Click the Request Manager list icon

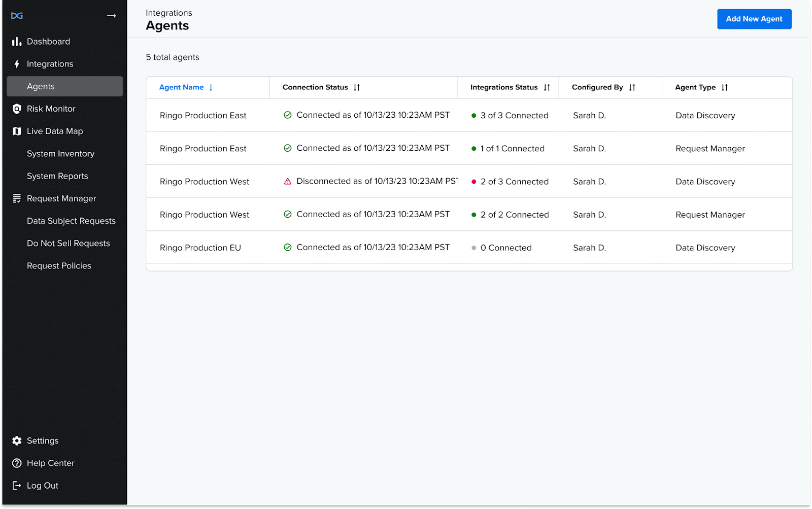pos(17,198)
